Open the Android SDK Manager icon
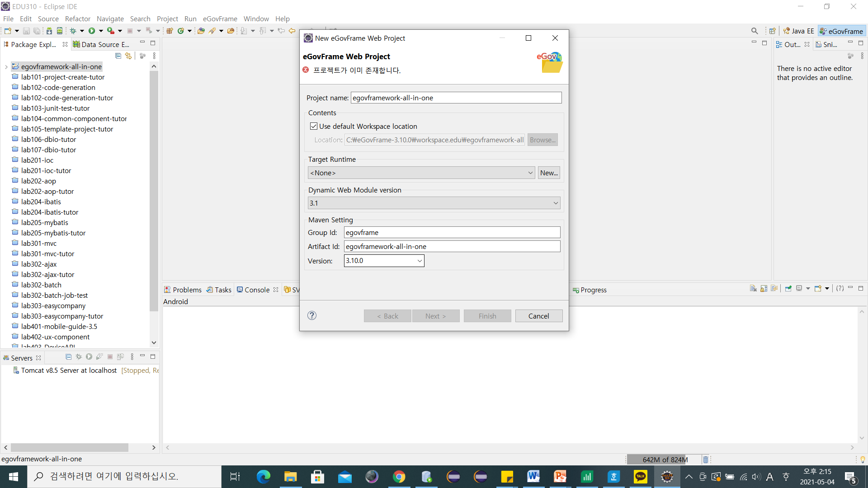The image size is (868, 488). (49, 31)
